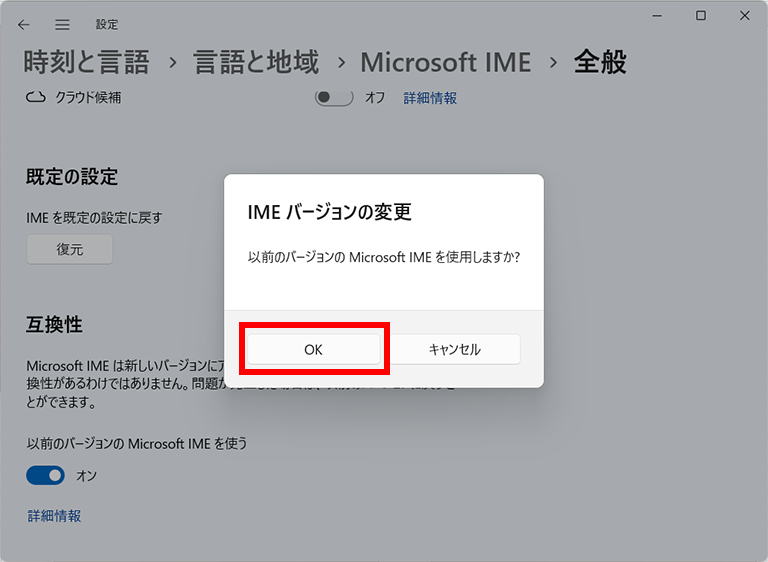
Task: Click the dialog title IME バージョンの変更
Action: (x=330, y=212)
